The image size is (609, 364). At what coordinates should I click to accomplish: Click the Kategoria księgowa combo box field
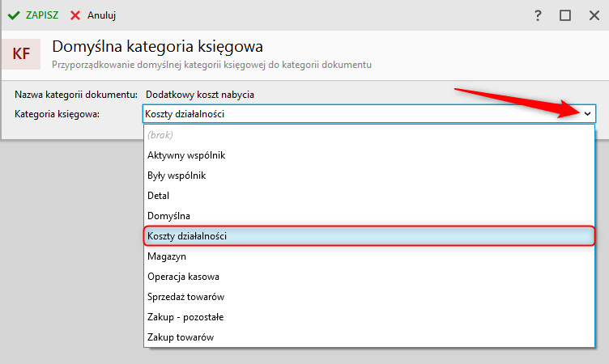(x=369, y=114)
